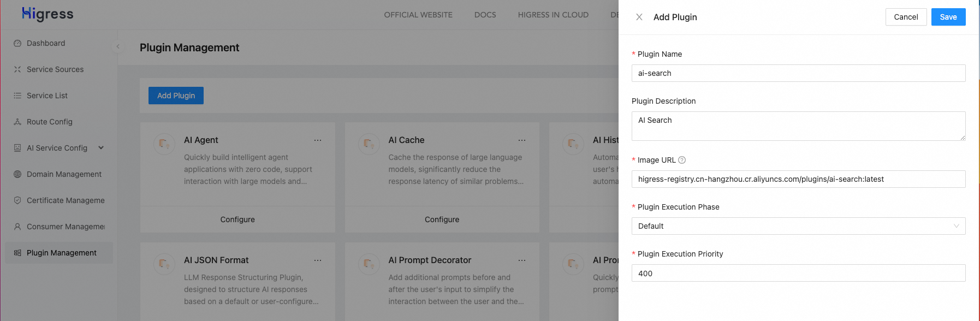Click the Consumer Management user icon
This screenshot has width=980, height=321.
(17, 227)
